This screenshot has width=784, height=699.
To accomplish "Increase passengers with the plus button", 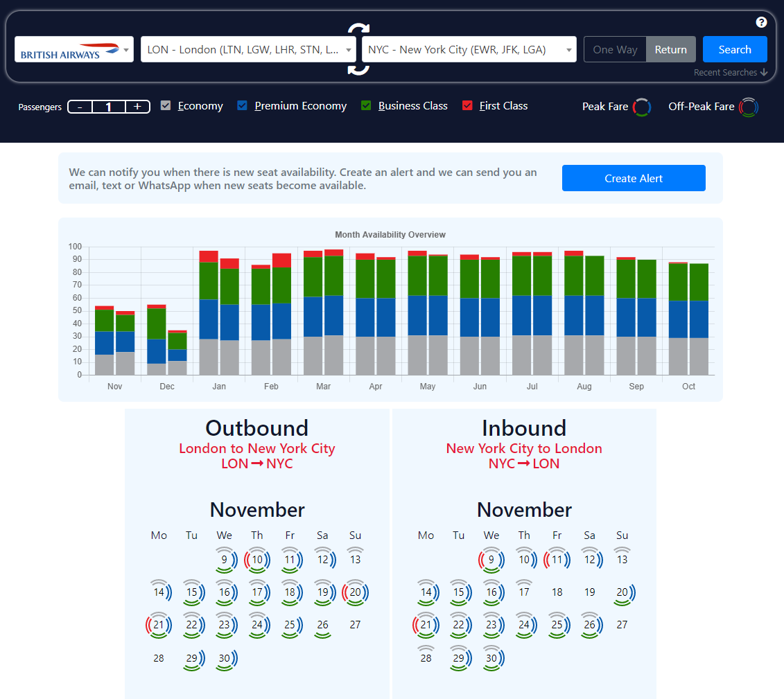I will (137, 107).
